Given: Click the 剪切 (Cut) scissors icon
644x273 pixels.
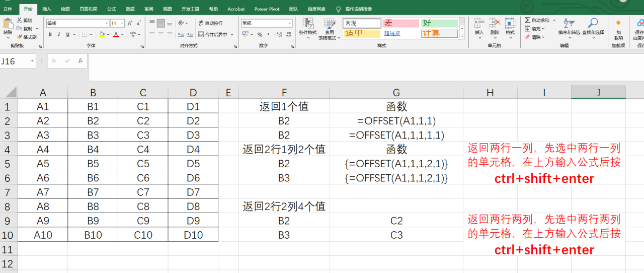Looking at the screenshot, I should 20,21.
